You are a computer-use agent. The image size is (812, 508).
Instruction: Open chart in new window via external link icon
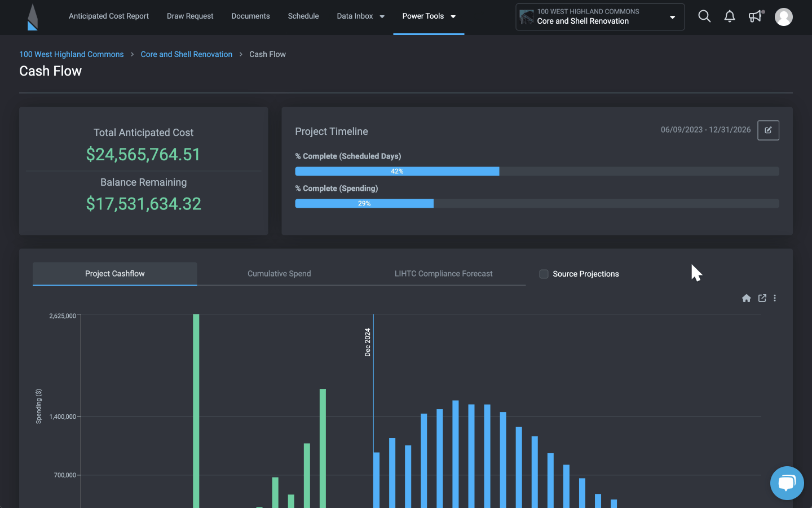pyautogui.click(x=762, y=298)
